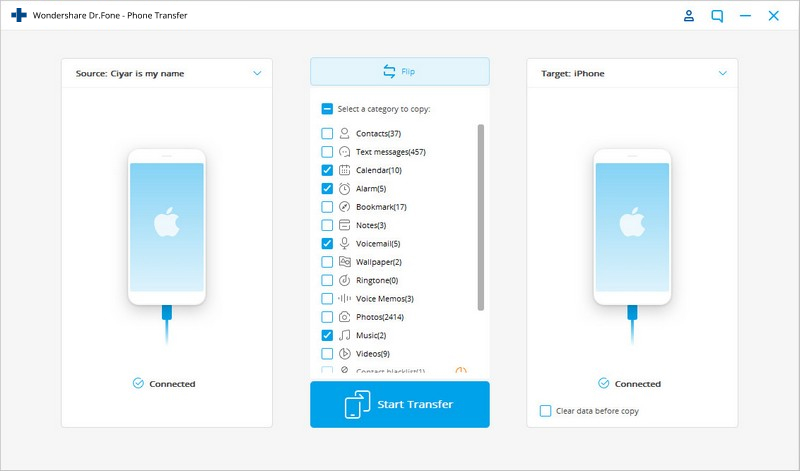Check the Contacts(37) checkbox

pos(327,134)
